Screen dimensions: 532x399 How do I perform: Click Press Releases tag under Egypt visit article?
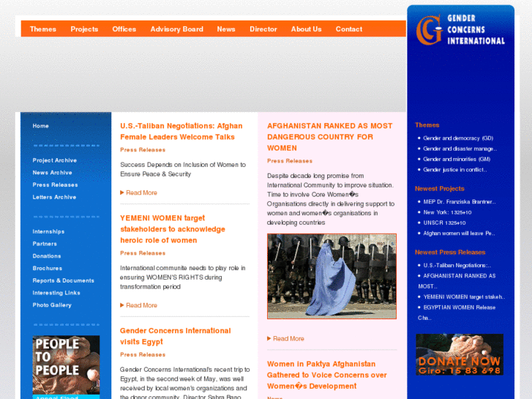point(143,354)
